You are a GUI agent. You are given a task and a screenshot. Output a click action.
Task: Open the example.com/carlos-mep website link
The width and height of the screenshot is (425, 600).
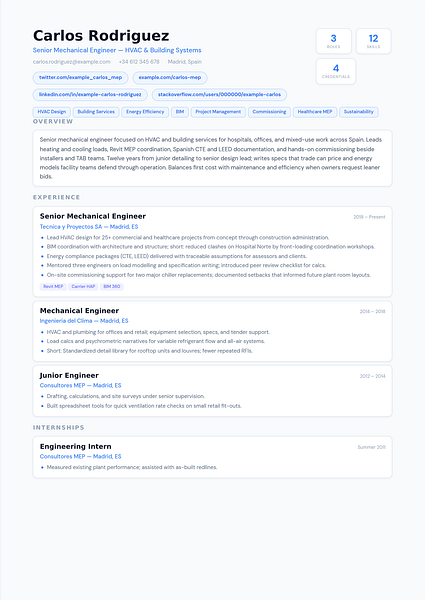point(170,78)
